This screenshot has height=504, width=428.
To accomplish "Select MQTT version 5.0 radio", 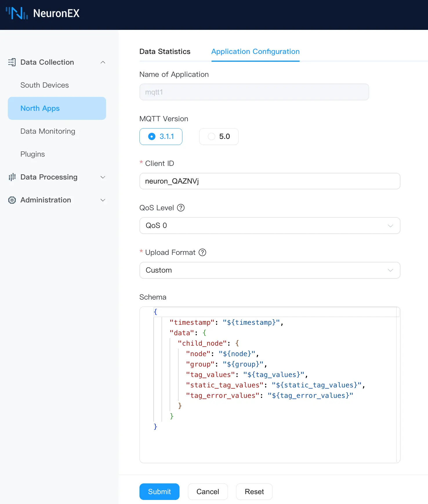I will [212, 137].
